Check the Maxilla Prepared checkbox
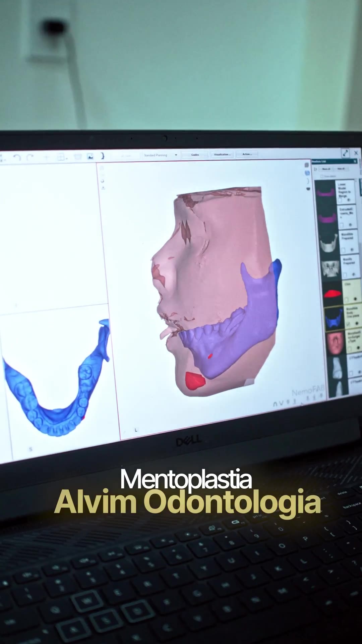 345,275
